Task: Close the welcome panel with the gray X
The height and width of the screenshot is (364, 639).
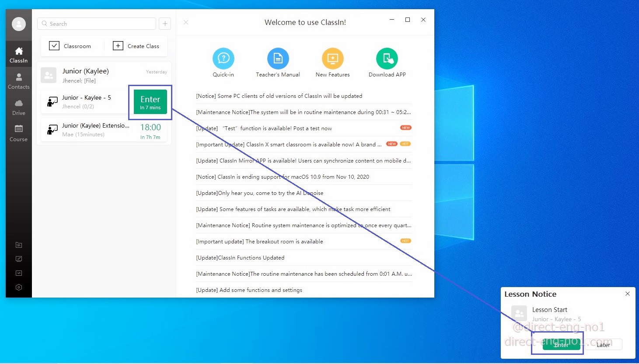Action: pos(186,22)
